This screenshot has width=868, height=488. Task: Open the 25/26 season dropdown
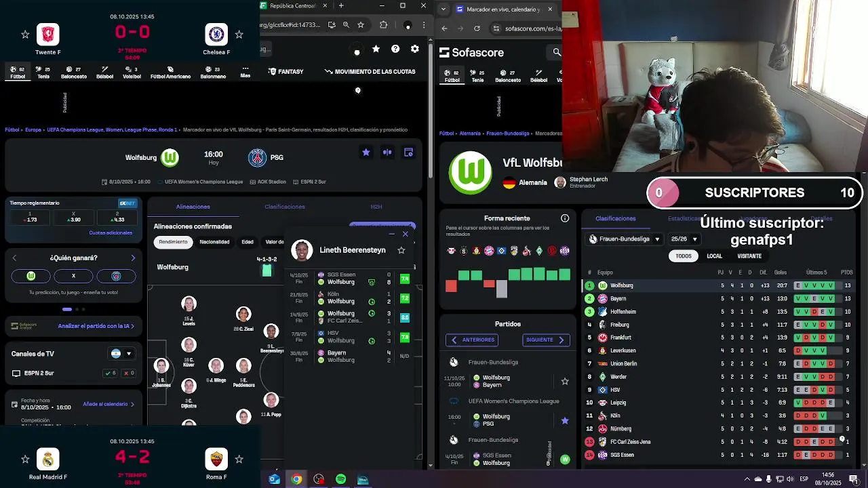click(x=684, y=239)
